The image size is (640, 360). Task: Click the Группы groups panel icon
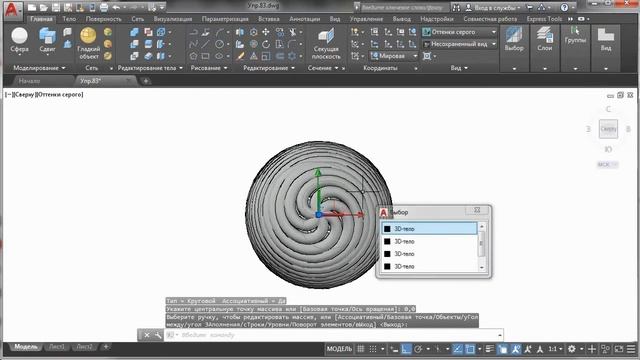(575, 35)
